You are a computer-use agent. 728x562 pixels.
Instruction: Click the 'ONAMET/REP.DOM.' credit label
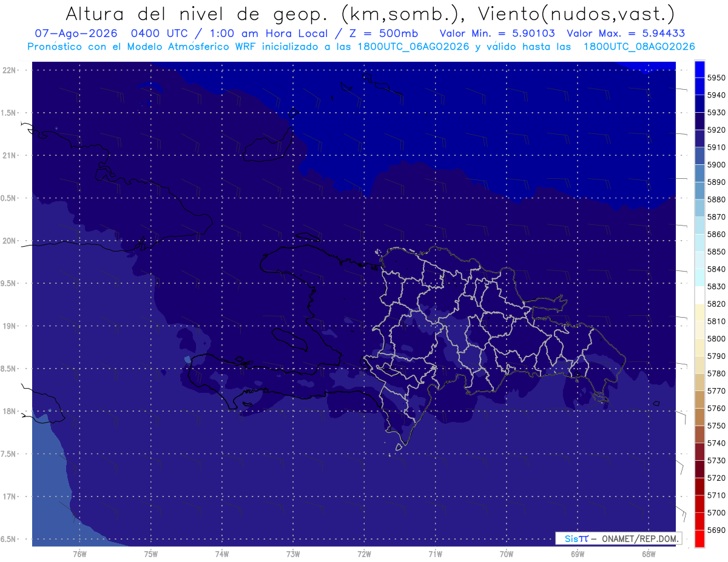641,538
